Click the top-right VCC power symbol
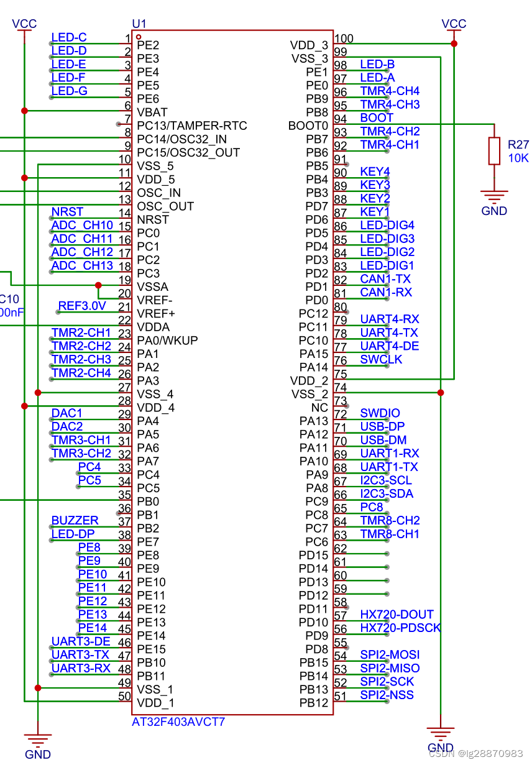 (454, 23)
